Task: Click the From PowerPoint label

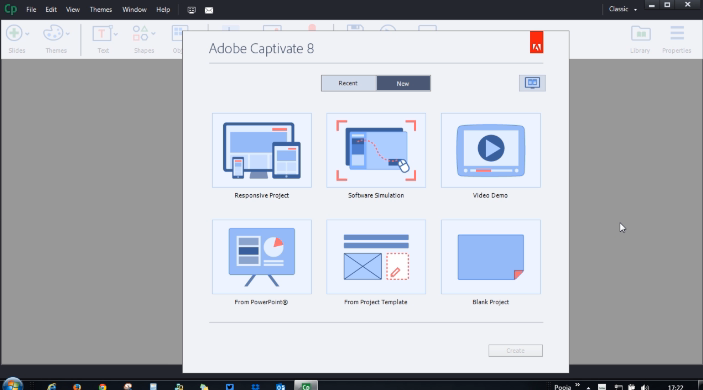Action: (261, 302)
